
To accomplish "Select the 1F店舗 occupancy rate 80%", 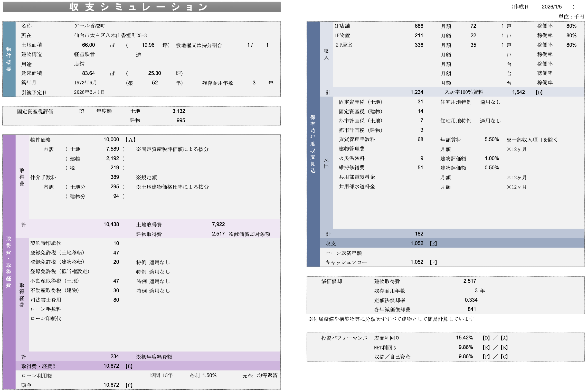I will 571,26.
